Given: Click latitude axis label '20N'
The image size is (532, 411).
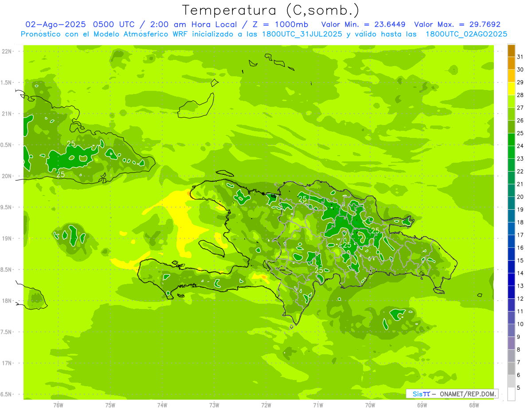Looking at the screenshot, I should click(7, 176).
